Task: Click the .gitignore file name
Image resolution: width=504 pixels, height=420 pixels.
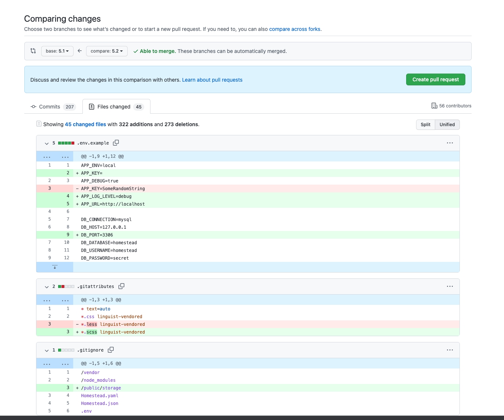Action: [x=90, y=350]
